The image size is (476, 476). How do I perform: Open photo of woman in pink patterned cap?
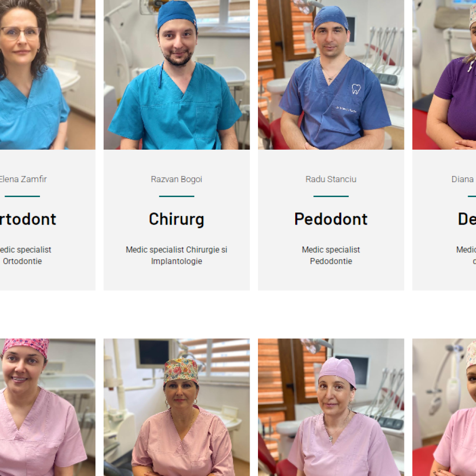click(48, 407)
